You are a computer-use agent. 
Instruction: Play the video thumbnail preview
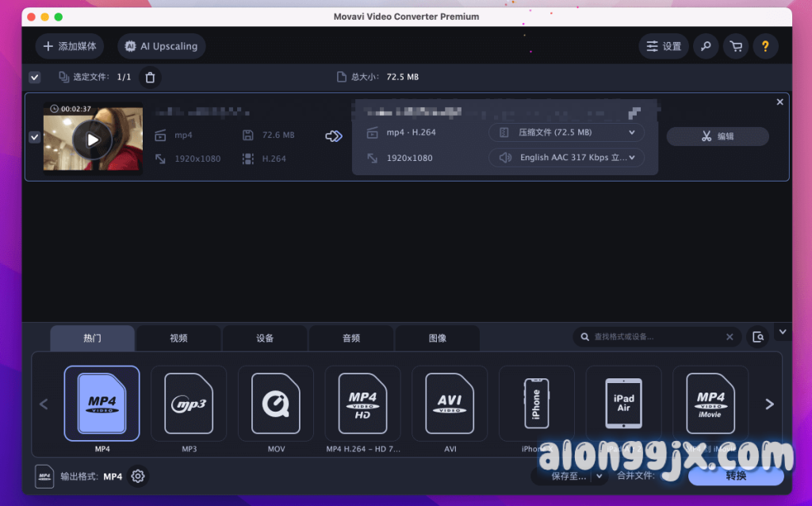click(x=93, y=140)
